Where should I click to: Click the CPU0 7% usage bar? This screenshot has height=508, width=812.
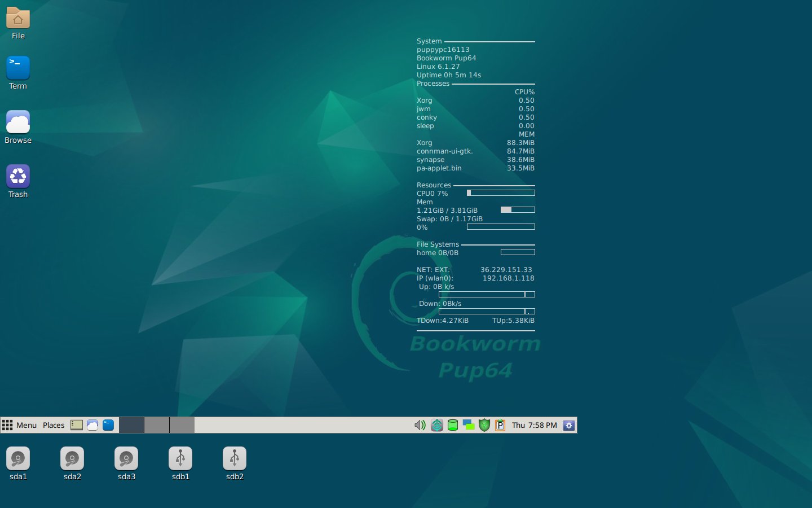pos(501,193)
